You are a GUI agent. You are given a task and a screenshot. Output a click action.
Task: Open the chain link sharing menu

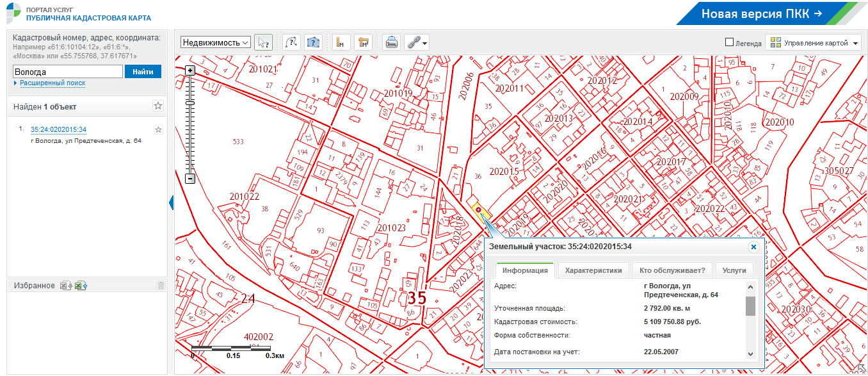416,43
